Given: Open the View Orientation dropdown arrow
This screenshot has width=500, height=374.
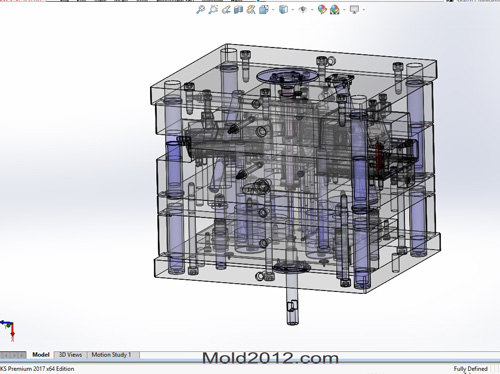Looking at the screenshot, I should (x=273, y=10).
